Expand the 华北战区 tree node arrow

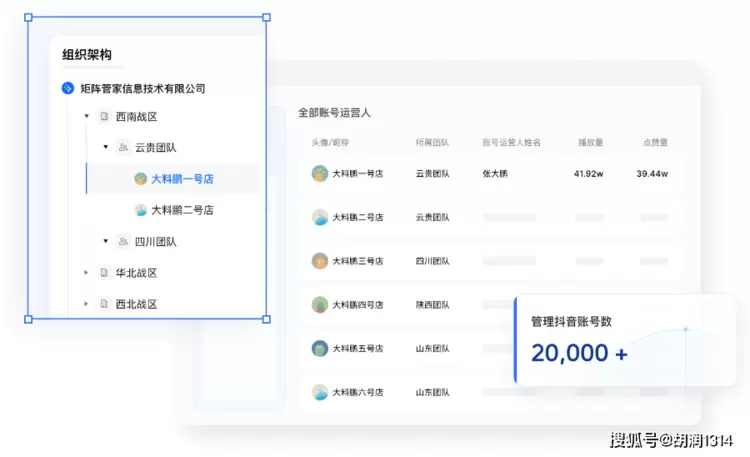click(87, 273)
